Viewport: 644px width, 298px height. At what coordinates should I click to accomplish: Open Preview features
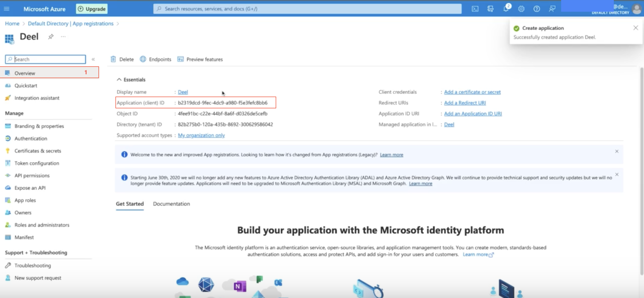pos(200,59)
